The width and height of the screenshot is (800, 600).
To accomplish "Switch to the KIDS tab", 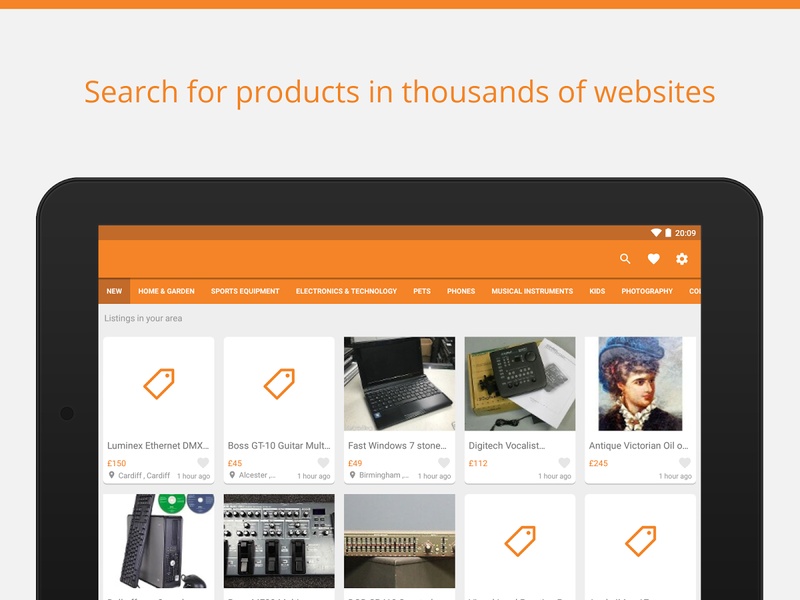I will [x=597, y=291].
